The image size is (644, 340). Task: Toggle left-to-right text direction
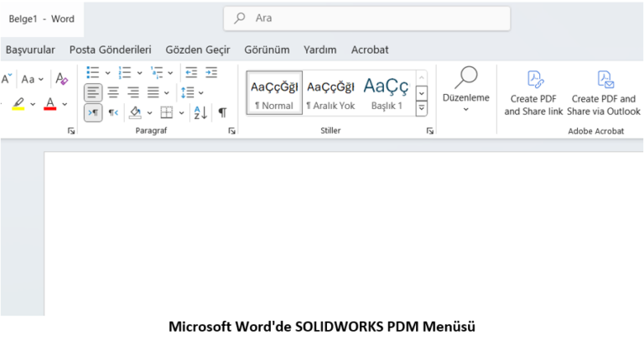pyautogui.click(x=93, y=112)
